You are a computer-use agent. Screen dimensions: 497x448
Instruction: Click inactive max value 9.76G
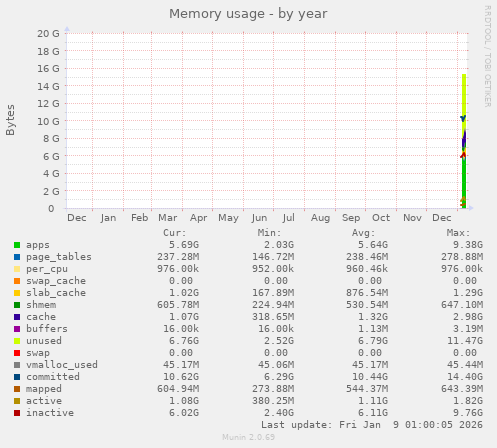(x=468, y=413)
